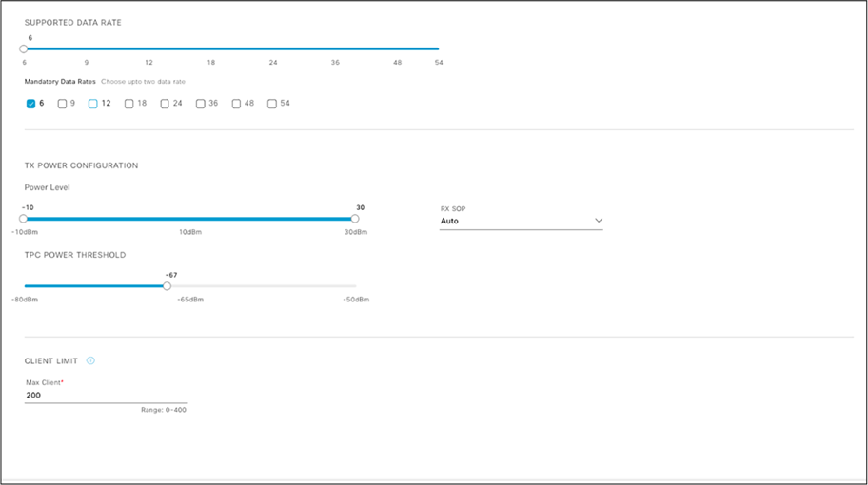Click the RX SOP chevron arrow
The width and height of the screenshot is (868, 485).
[599, 221]
